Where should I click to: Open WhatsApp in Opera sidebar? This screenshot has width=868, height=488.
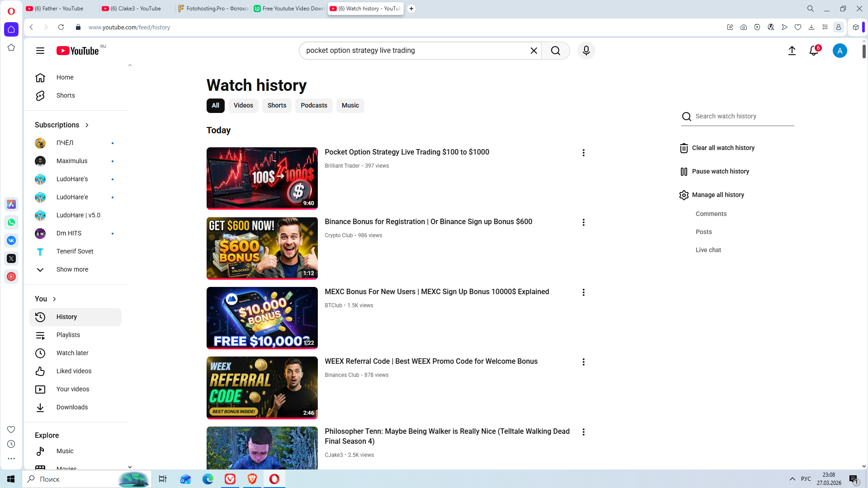(x=11, y=222)
